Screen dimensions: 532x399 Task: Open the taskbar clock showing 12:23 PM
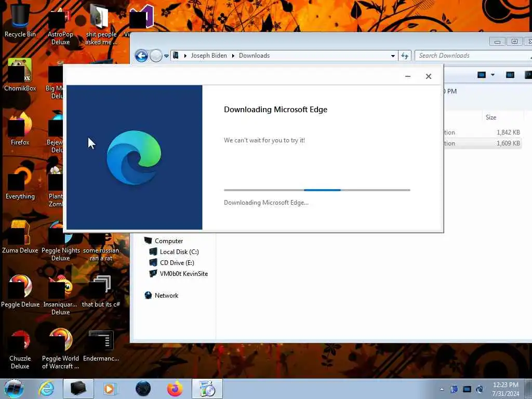tap(506, 389)
